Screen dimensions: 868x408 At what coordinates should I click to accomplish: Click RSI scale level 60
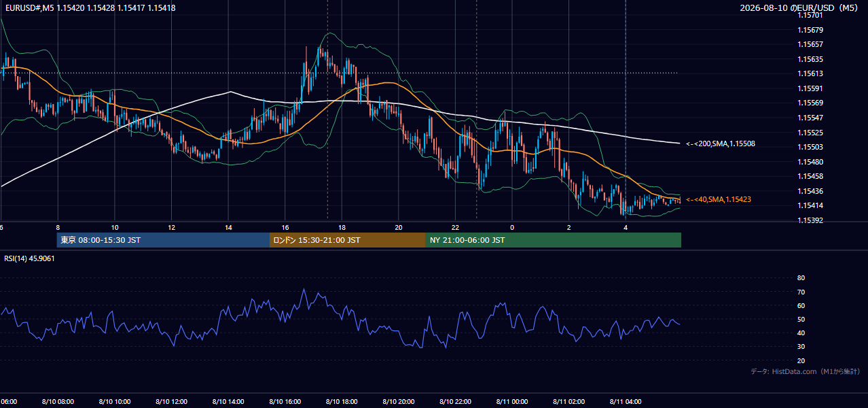coord(801,306)
